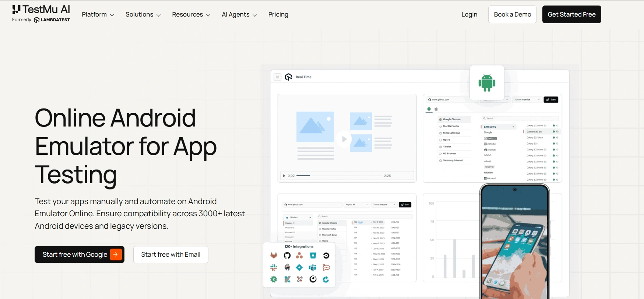Screen dimensions: 644x299
Task: Click the Slack integration icon
Action: [274, 267]
